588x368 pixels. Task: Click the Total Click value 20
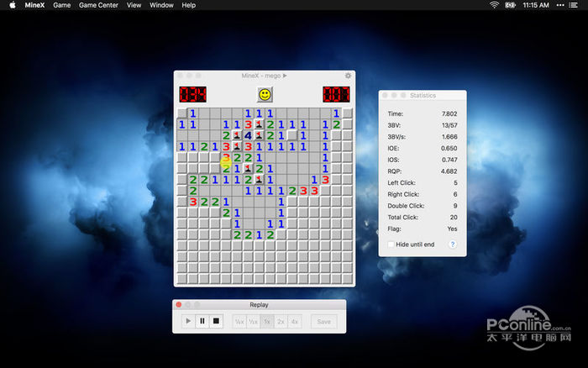tap(454, 218)
